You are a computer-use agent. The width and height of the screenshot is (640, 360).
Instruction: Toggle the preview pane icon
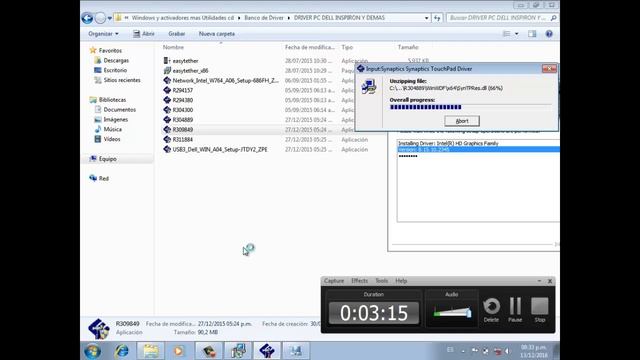pyautogui.click(x=532, y=34)
